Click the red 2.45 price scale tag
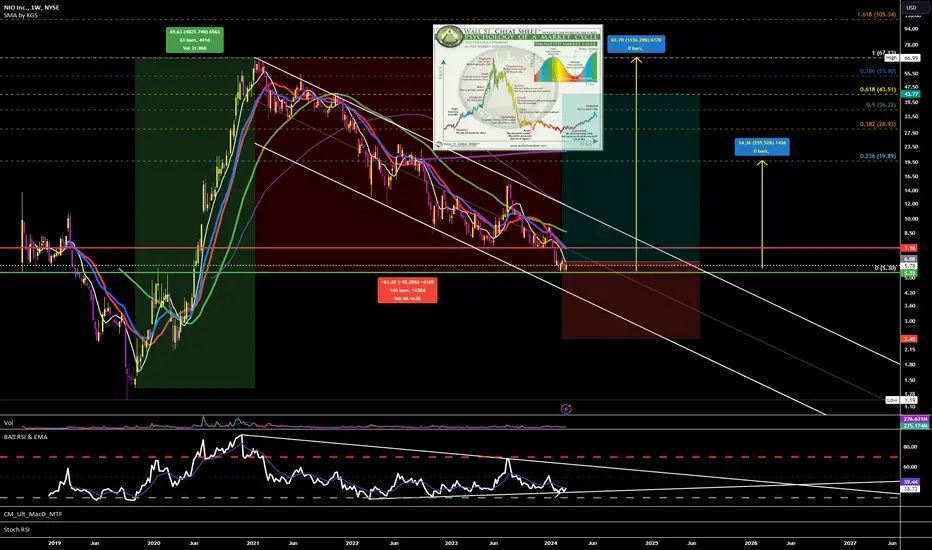Viewport: 932px width, 550px height. tap(911, 339)
